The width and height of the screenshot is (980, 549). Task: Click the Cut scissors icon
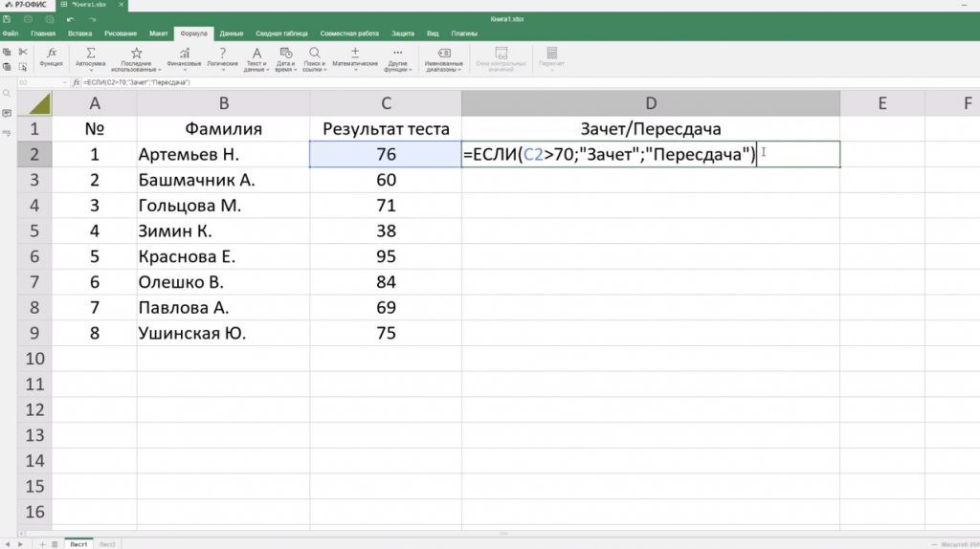pos(23,53)
